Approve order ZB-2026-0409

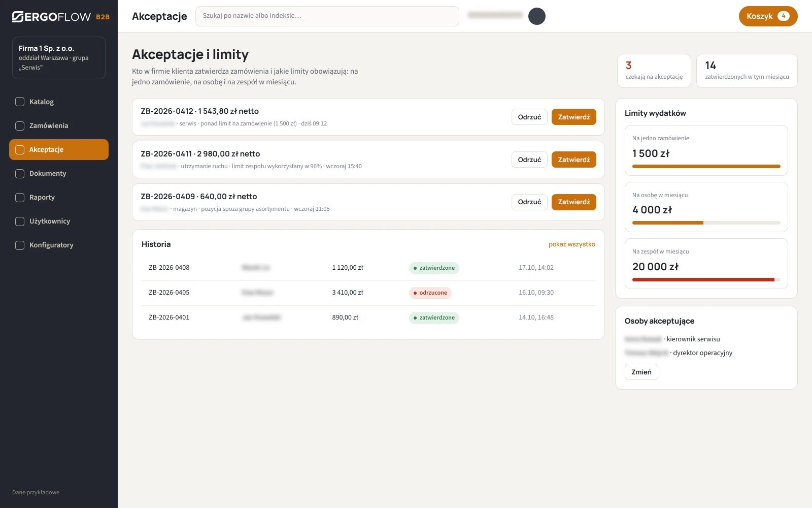pyautogui.click(x=574, y=202)
